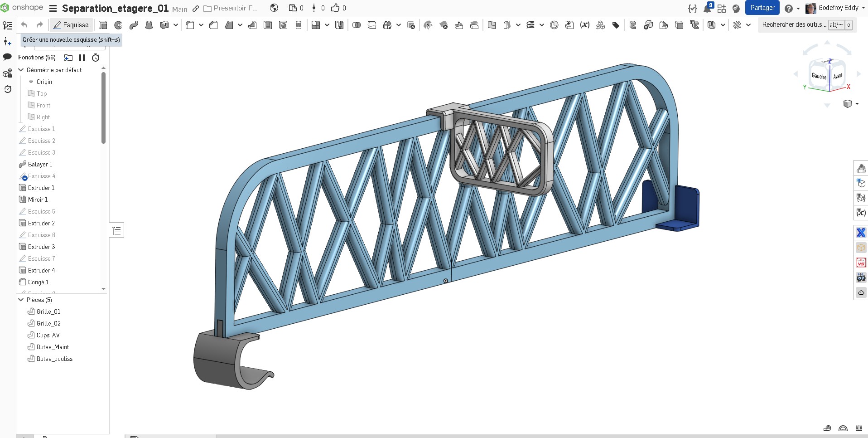Select the Sweep tool icon

[134, 25]
